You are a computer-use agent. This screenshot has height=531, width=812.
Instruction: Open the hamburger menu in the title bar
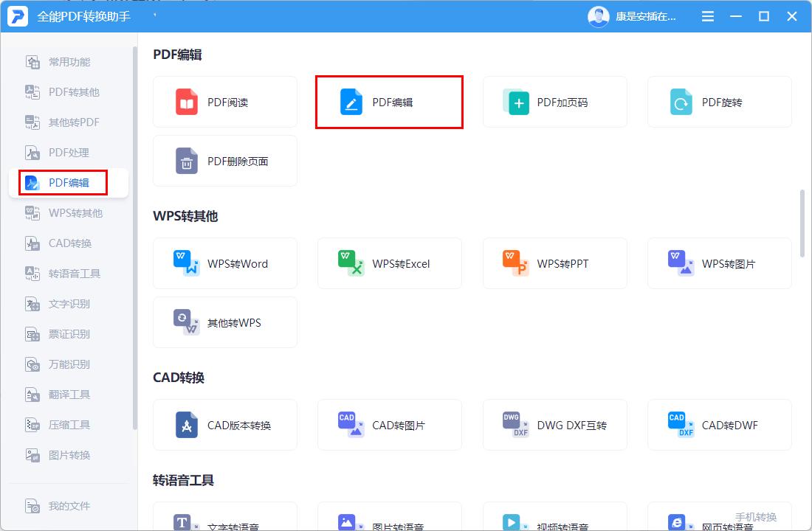pyautogui.click(x=707, y=15)
